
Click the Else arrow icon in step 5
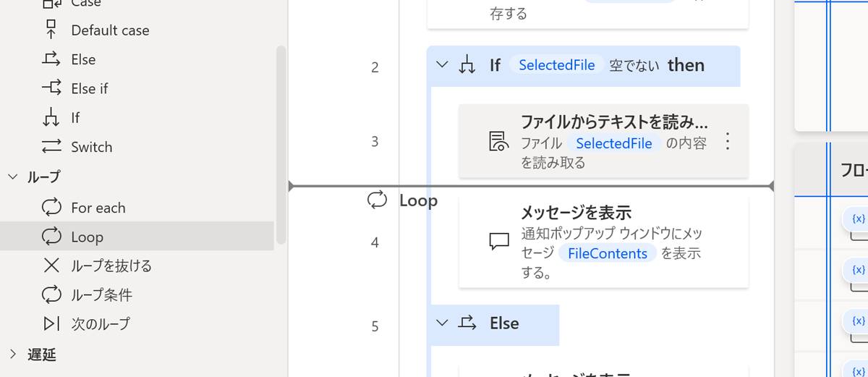[x=468, y=323]
